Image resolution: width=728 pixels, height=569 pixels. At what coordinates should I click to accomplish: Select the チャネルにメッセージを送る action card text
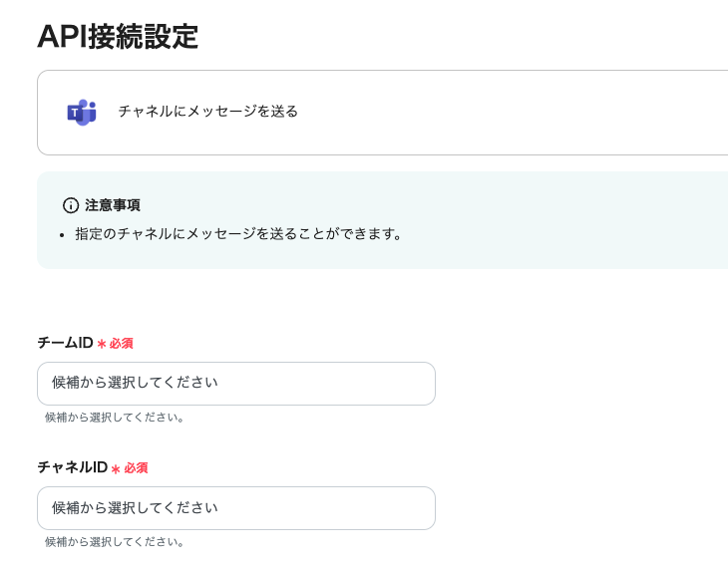[x=208, y=112]
